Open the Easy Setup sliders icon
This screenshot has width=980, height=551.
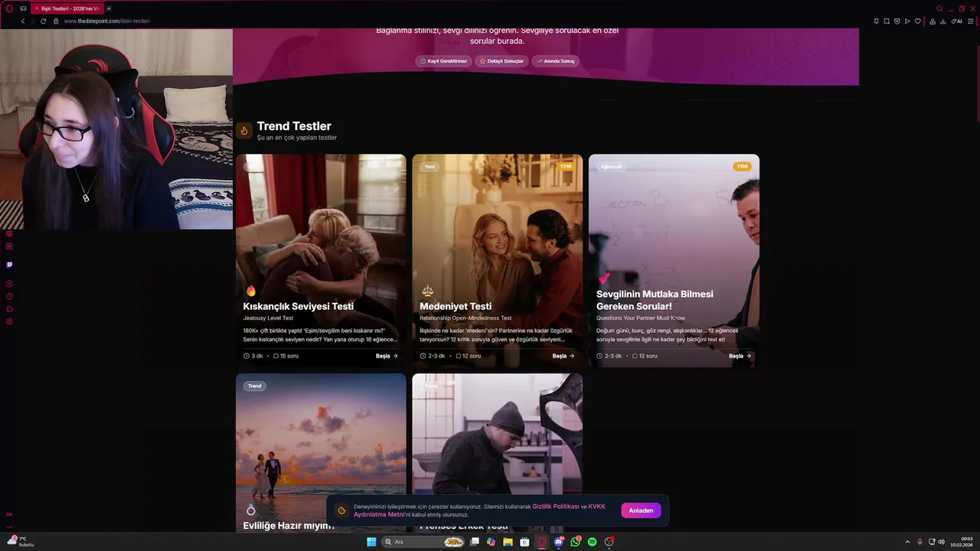pos(971,21)
